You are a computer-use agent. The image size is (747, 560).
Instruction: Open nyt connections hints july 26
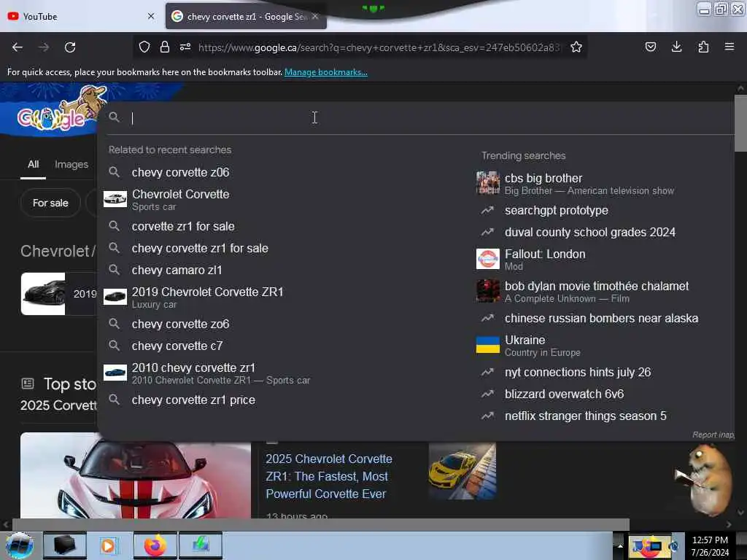coord(578,373)
